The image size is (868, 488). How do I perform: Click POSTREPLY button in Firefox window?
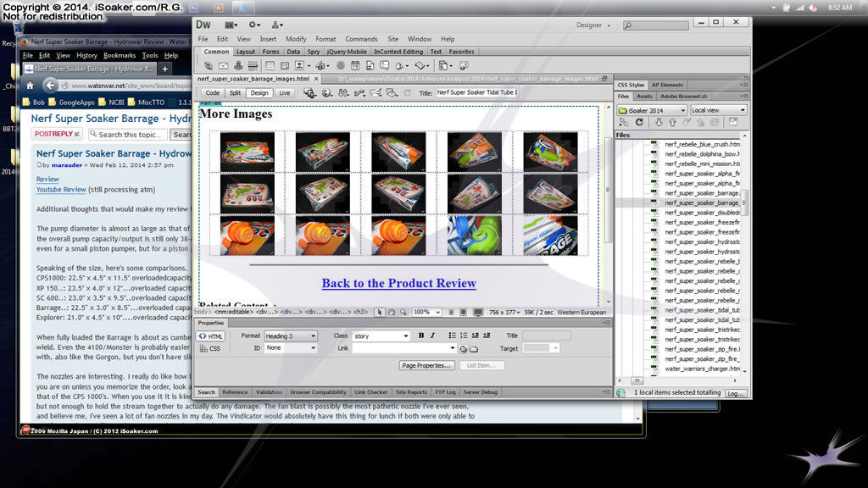[57, 134]
